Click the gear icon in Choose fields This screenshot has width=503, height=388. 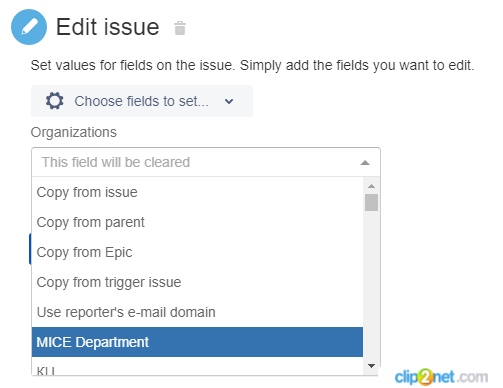pos(55,101)
